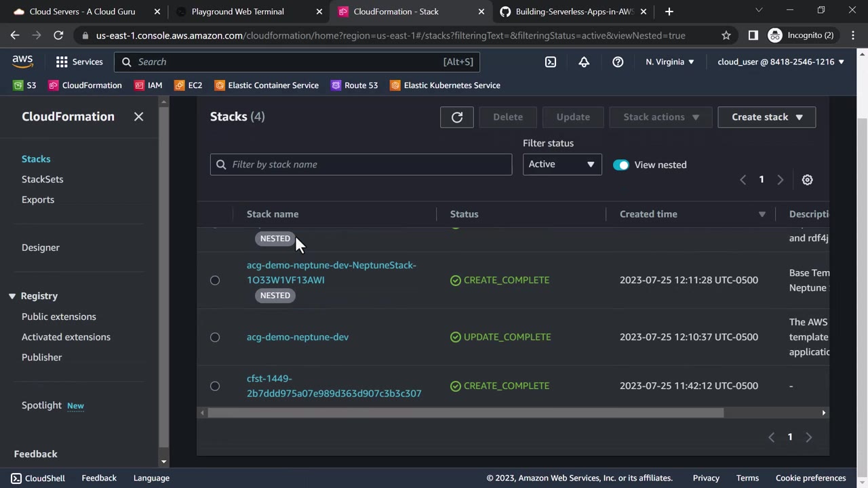Image resolution: width=868 pixels, height=488 pixels.
Task: Open the cloud_user account menu
Action: [781, 62]
